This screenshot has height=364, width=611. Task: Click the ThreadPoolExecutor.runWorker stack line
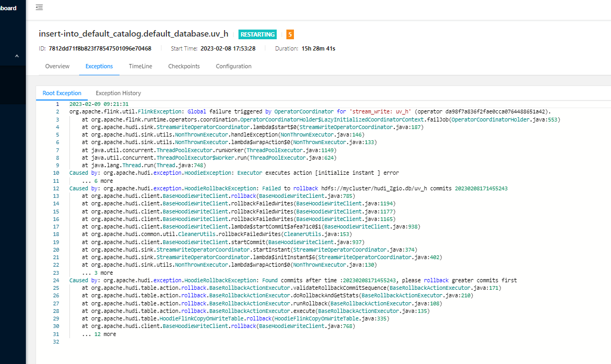point(209,150)
